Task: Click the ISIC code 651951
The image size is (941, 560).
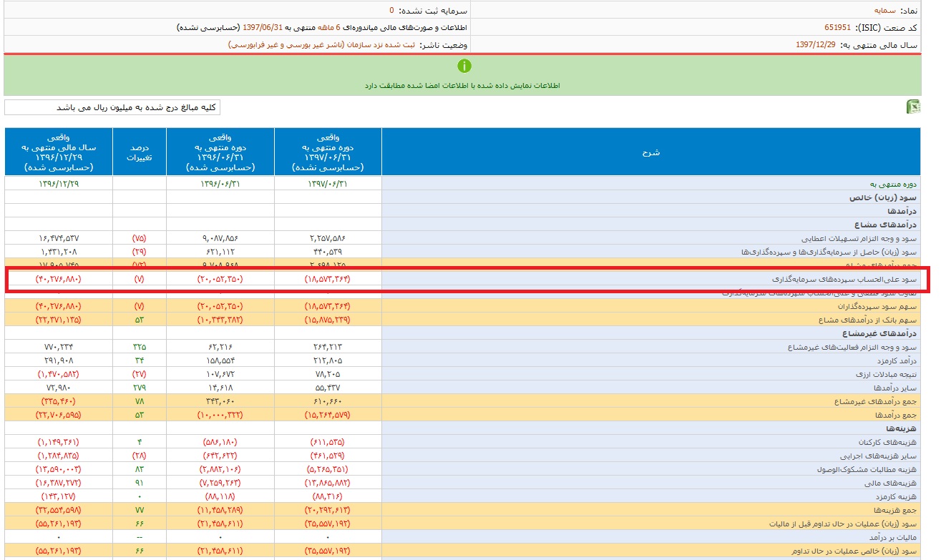Action: [837, 28]
